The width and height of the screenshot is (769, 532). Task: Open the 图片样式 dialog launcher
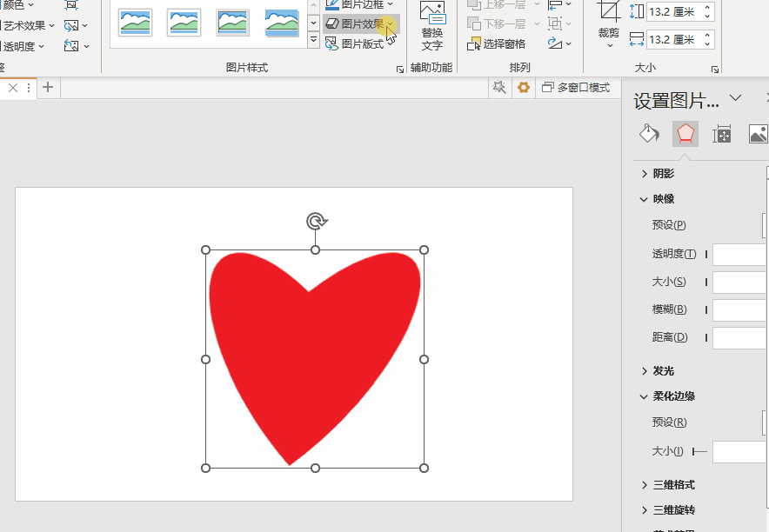(x=399, y=70)
